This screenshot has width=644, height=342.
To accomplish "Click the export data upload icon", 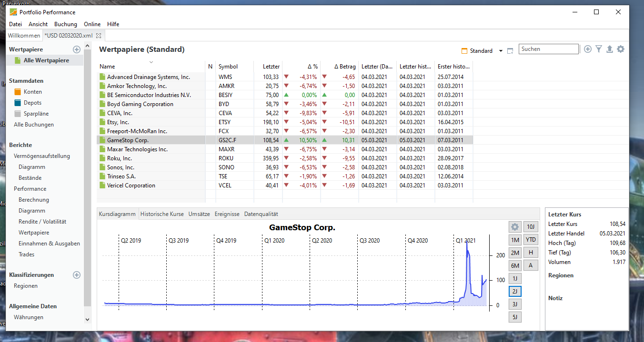I will tap(609, 49).
